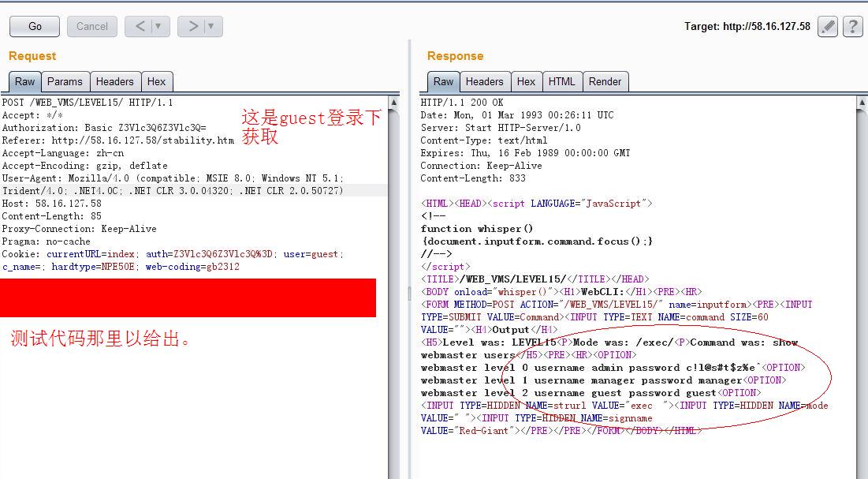Click the response pane scroll-up arrow

click(862, 103)
